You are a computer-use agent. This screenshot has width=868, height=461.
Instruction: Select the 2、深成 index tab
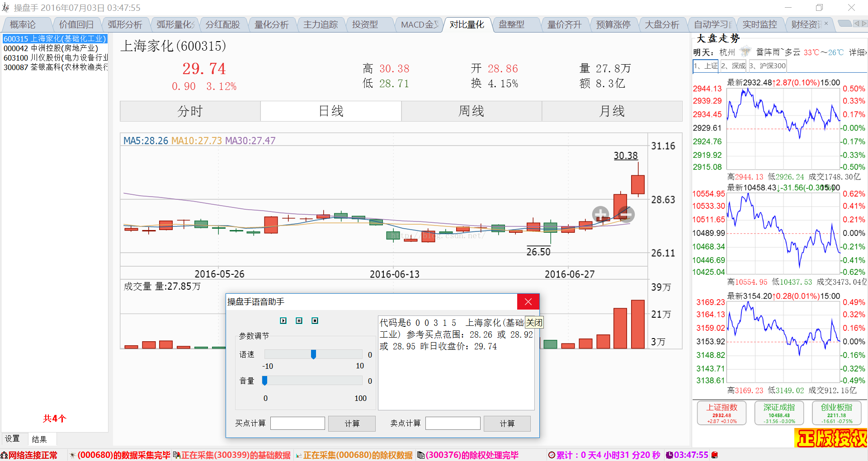click(733, 66)
